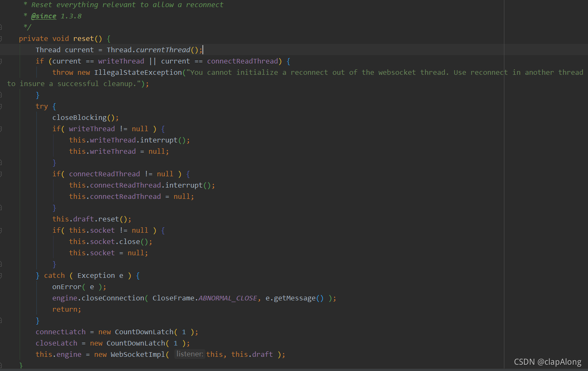
Task: Click IllegalStateException class name
Action: pyautogui.click(x=138, y=72)
